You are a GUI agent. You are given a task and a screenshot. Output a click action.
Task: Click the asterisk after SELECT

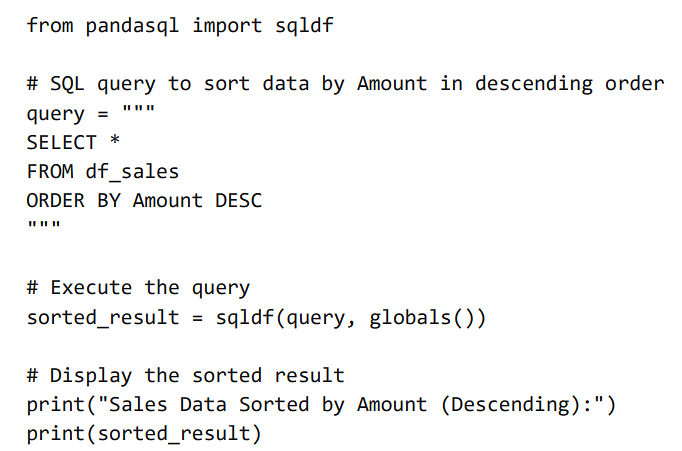pyautogui.click(x=115, y=140)
